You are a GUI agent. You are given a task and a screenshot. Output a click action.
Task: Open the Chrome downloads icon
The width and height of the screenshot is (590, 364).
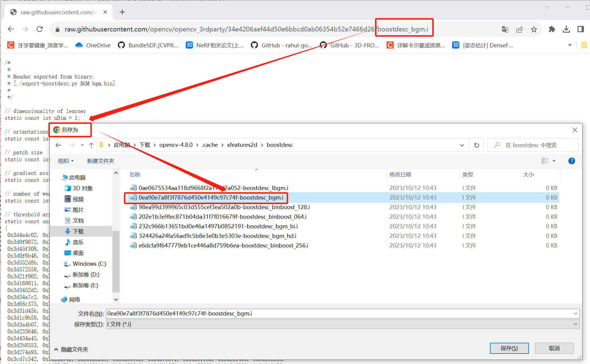(566, 29)
